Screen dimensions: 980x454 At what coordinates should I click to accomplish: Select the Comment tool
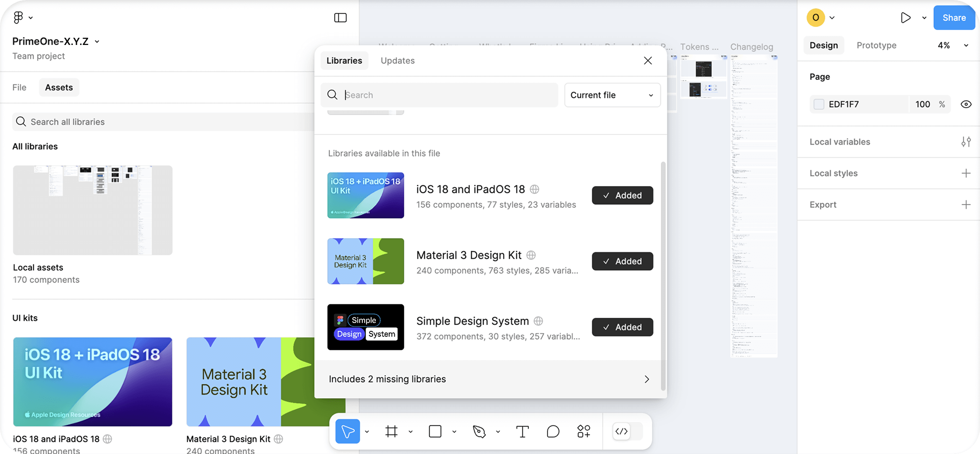pos(553,432)
